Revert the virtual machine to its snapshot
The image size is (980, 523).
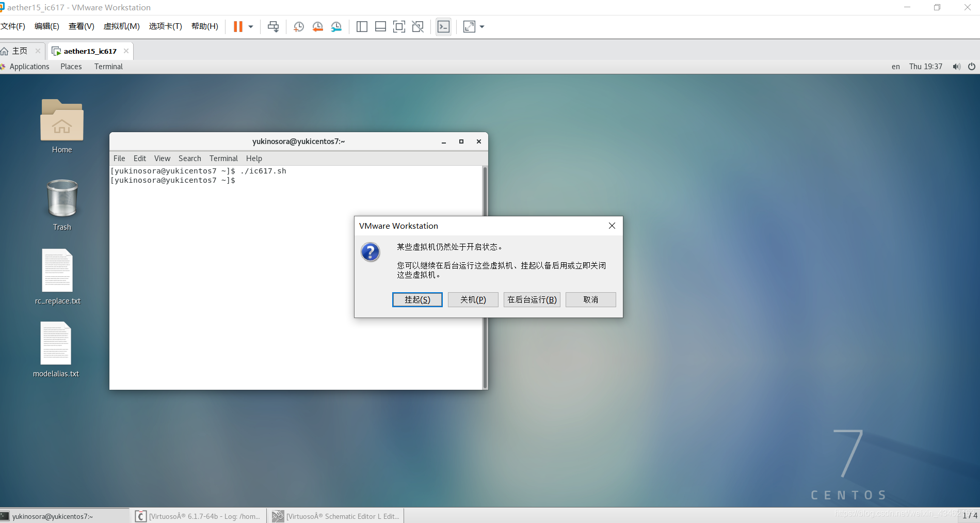(x=317, y=26)
